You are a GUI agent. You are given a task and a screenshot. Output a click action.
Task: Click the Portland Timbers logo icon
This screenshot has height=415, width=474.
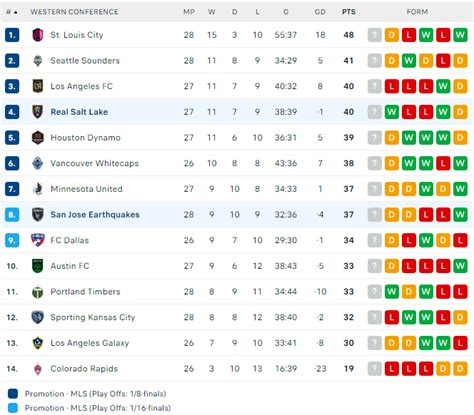38,292
